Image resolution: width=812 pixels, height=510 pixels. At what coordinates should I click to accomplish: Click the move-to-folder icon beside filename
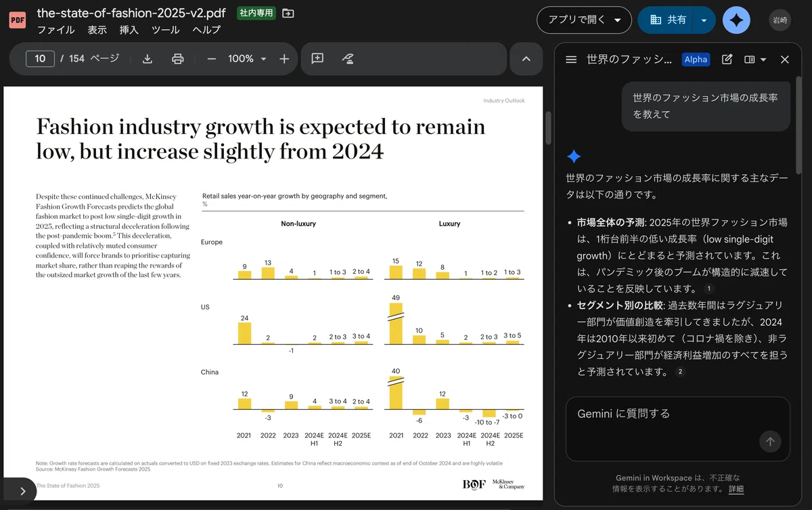coord(288,13)
